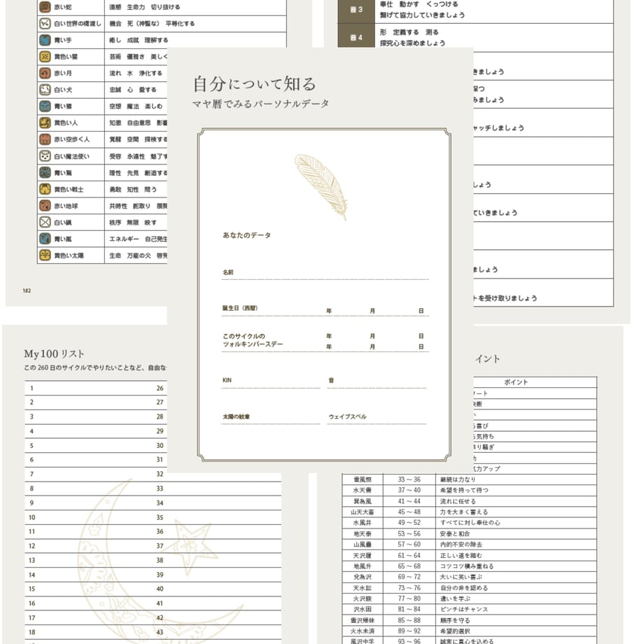
Task: Select the 青い嵐 seal icon
Action: click(45, 239)
